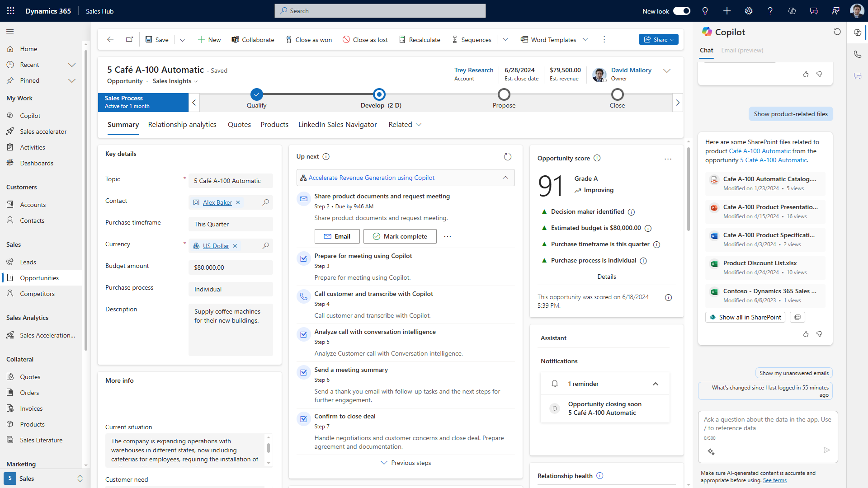Collapse the 1 reminder notification
The width and height of the screenshot is (868, 488).
coord(656,384)
